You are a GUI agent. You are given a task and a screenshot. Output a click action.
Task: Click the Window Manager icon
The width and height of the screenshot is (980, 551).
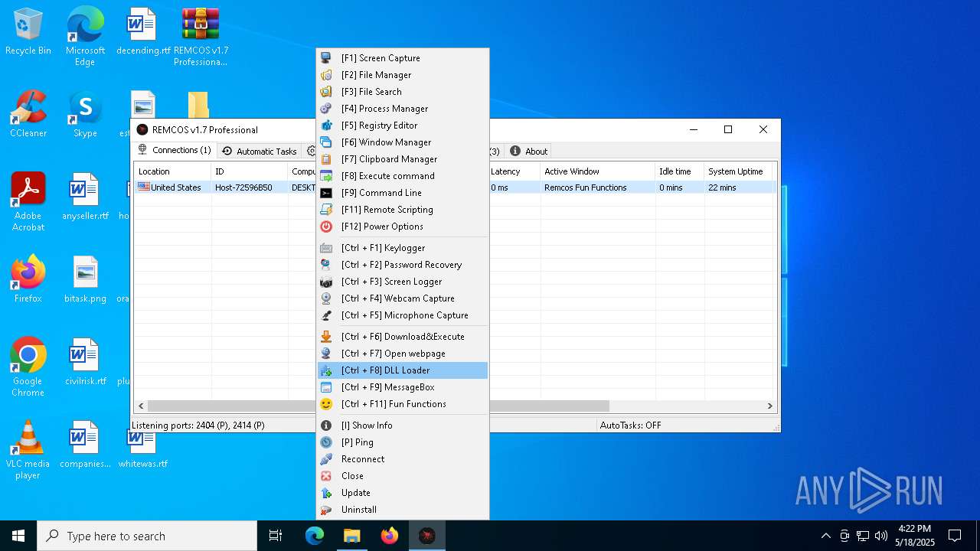[326, 142]
